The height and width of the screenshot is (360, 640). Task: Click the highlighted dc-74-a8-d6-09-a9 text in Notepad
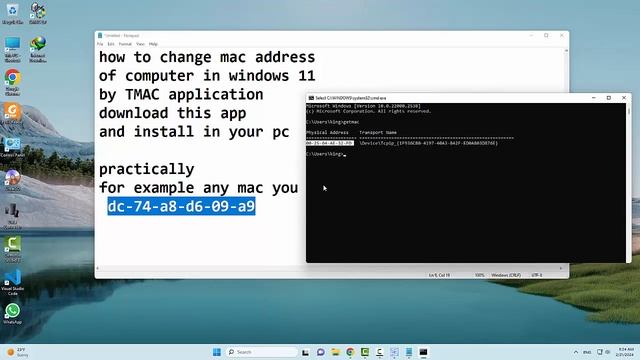tap(181, 206)
